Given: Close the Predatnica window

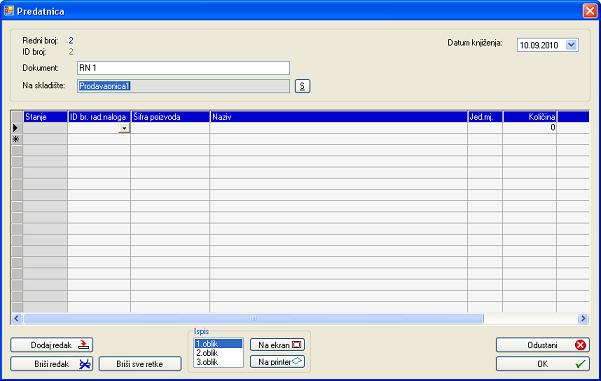Looking at the screenshot, I should (x=590, y=11).
